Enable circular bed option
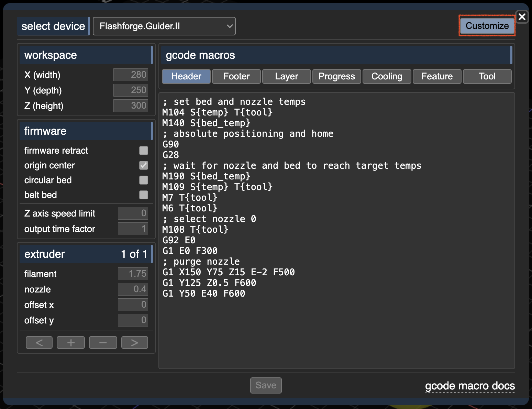Viewport: 532px width, 409px height. 144,180
